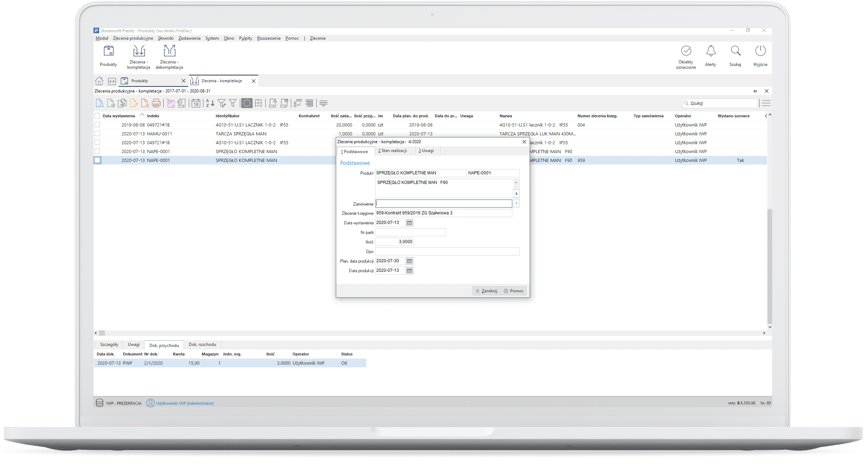
Task: Check the 2019-08-08 049721#1B row checkbox
Action: [x=97, y=125]
